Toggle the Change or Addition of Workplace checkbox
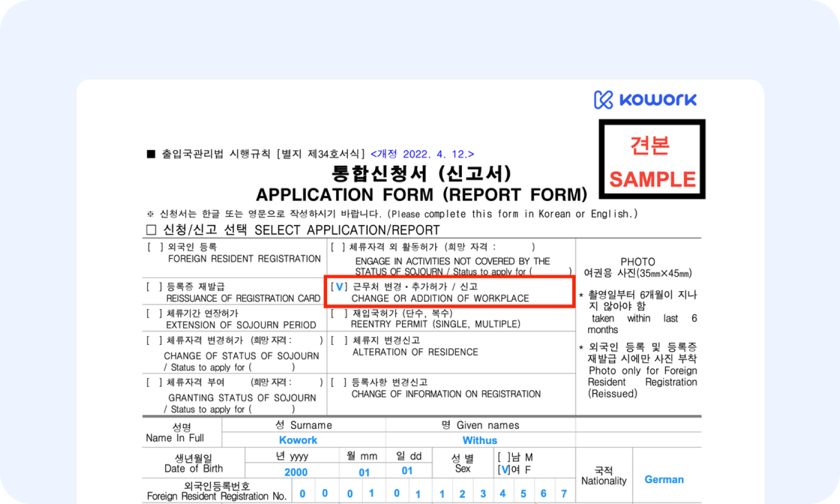The width and height of the screenshot is (840, 504). click(x=339, y=287)
